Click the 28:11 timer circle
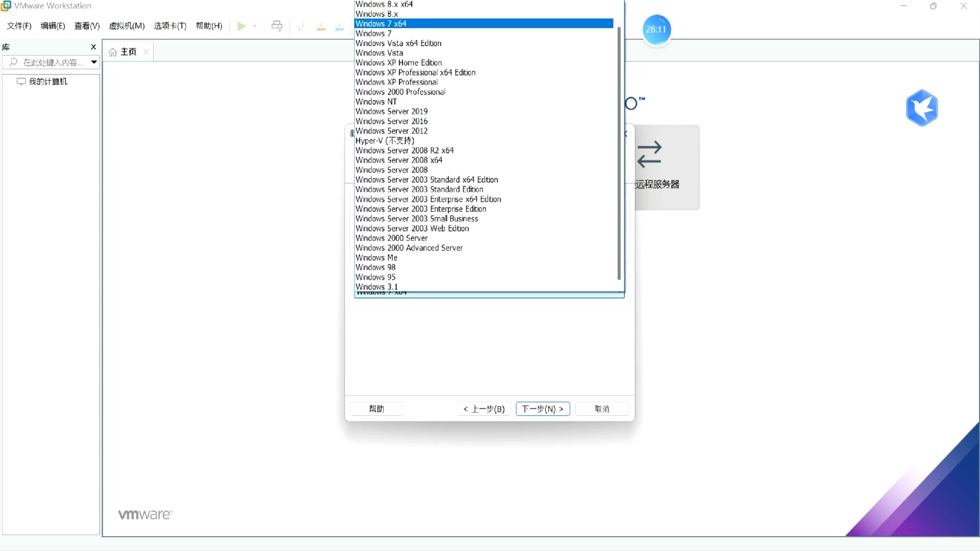 pos(656,30)
